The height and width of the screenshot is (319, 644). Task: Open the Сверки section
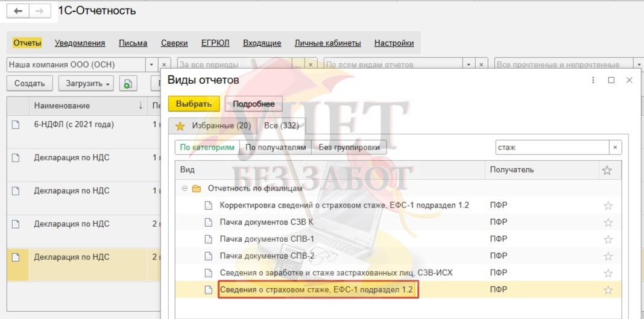tap(174, 43)
